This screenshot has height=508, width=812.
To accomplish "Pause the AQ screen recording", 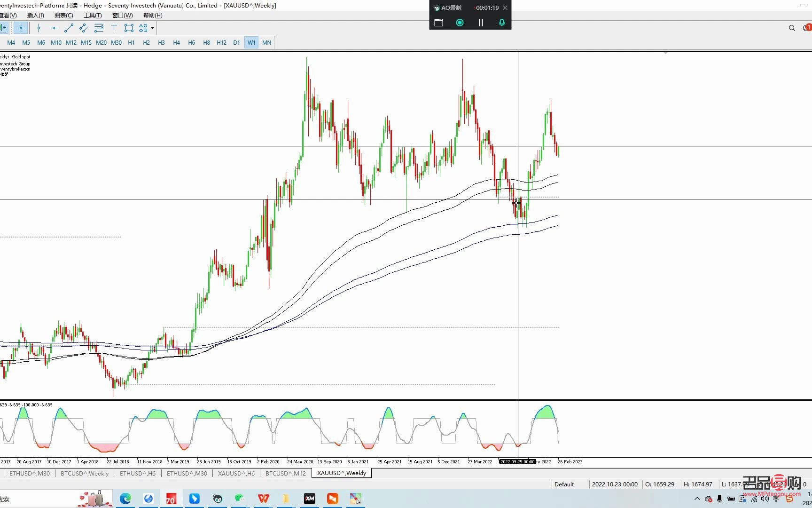I will (x=481, y=23).
